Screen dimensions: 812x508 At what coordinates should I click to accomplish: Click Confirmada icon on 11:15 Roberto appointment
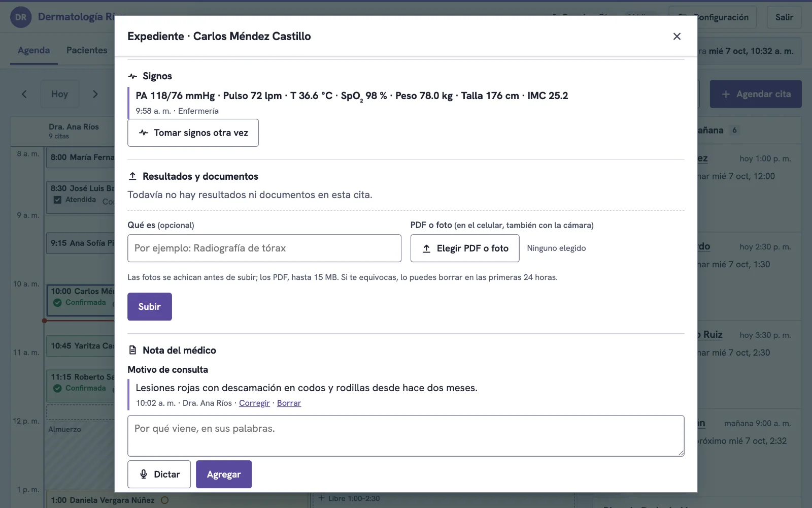pyautogui.click(x=57, y=388)
